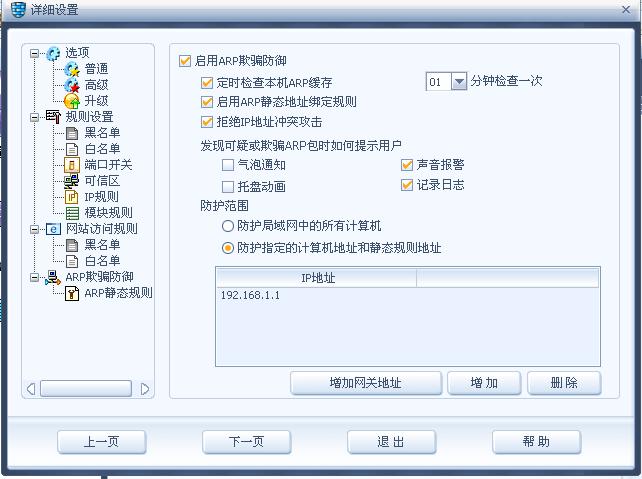Viewport: 642px width, 479px height.
Task: Select 白名单 under 规则设置
Action: click(102, 149)
